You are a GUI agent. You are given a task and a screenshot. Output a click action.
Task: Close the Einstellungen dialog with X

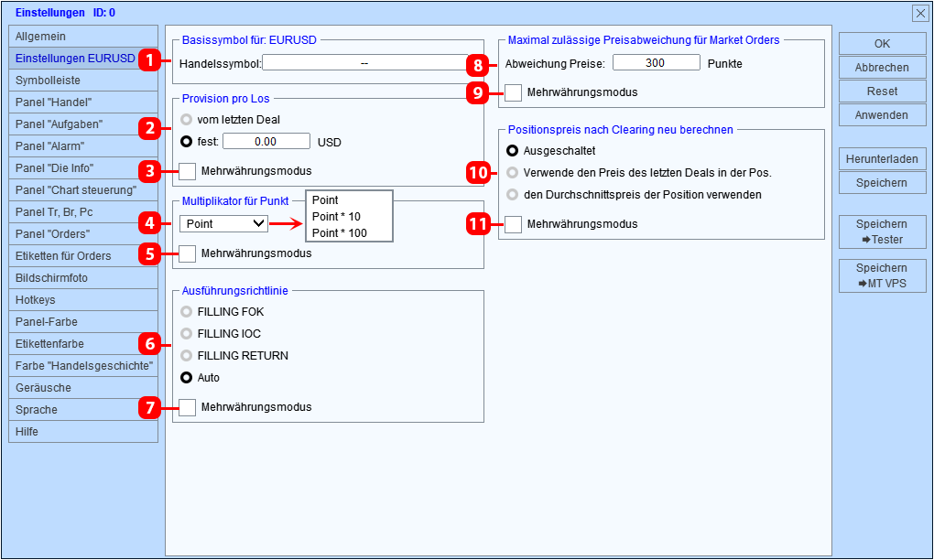(920, 13)
